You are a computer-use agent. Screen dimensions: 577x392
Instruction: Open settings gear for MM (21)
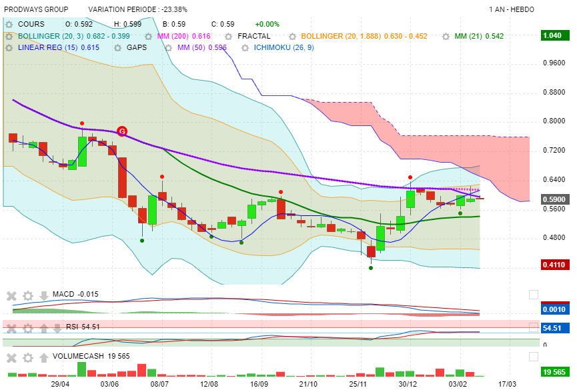[446, 37]
